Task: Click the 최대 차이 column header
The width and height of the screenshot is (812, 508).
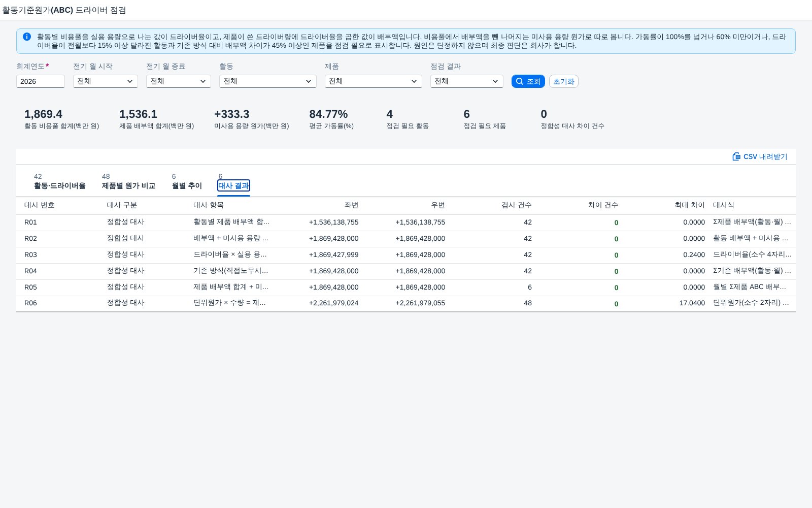Action: tap(690, 205)
